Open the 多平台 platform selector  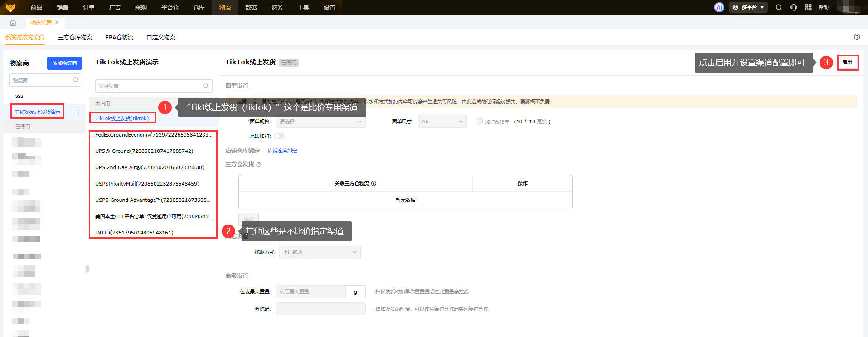click(748, 7)
